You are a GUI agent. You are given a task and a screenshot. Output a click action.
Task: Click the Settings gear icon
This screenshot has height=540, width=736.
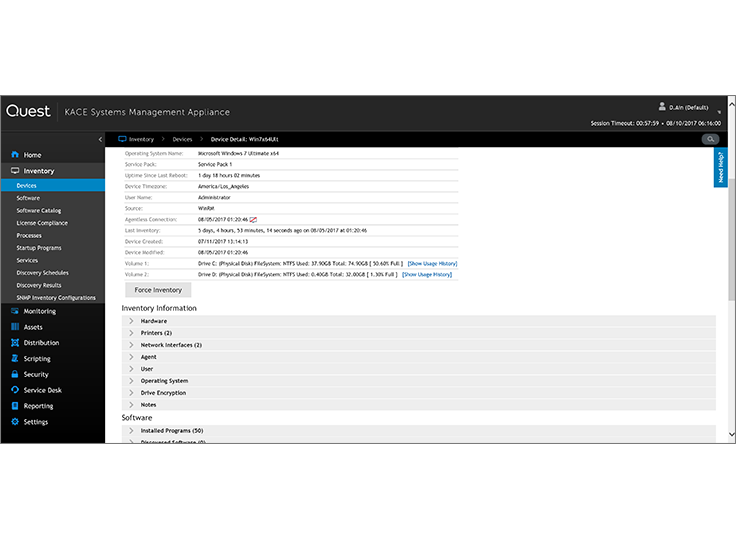coord(15,422)
